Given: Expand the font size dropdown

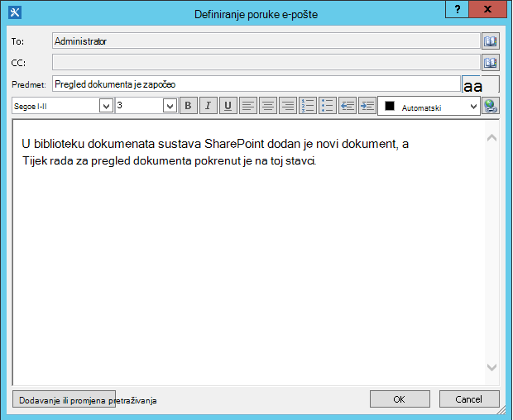Looking at the screenshot, I should click(x=170, y=106).
